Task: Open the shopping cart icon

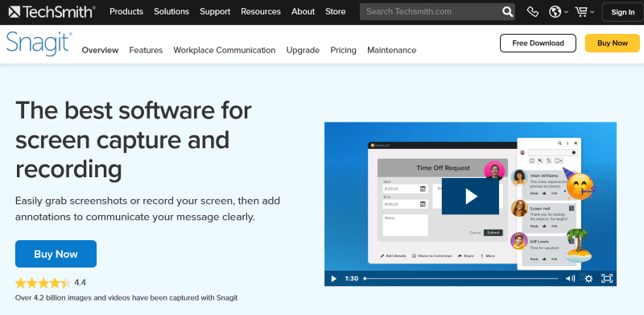Action: click(581, 12)
